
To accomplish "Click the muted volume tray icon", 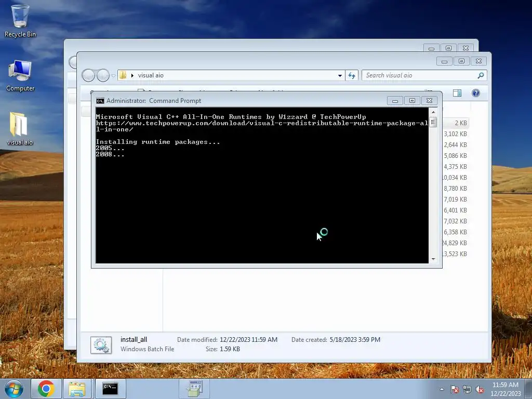I will [x=480, y=389].
